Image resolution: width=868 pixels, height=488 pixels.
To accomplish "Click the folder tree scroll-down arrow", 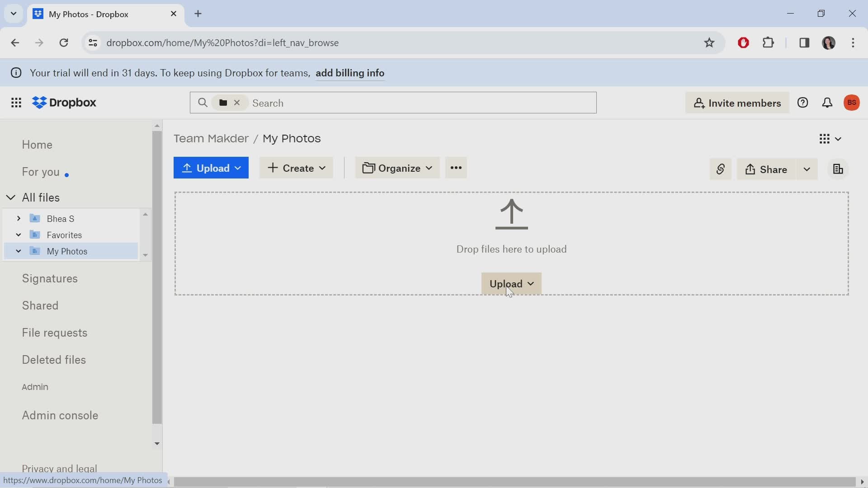I will click(x=145, y=255).
